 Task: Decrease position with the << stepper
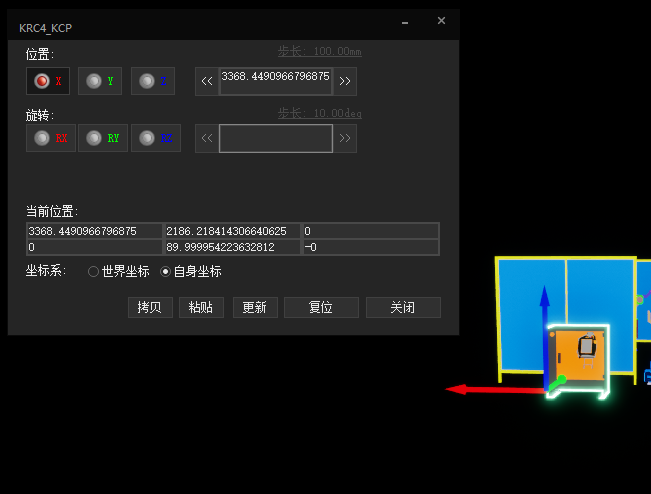207,81
